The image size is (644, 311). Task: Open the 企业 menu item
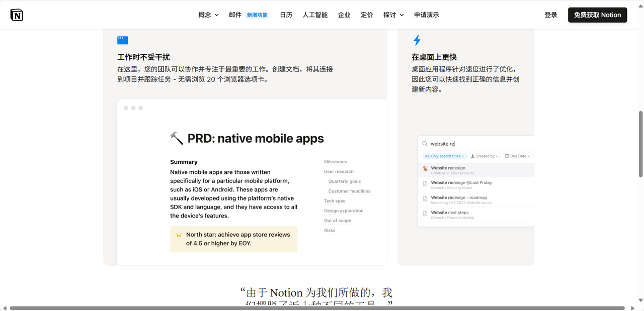344,15
